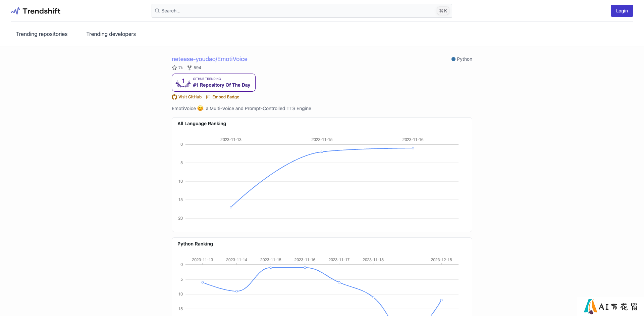Open Trending developers tab
Image resolution: width=644 pixels, height=316 pixels.
111,34
